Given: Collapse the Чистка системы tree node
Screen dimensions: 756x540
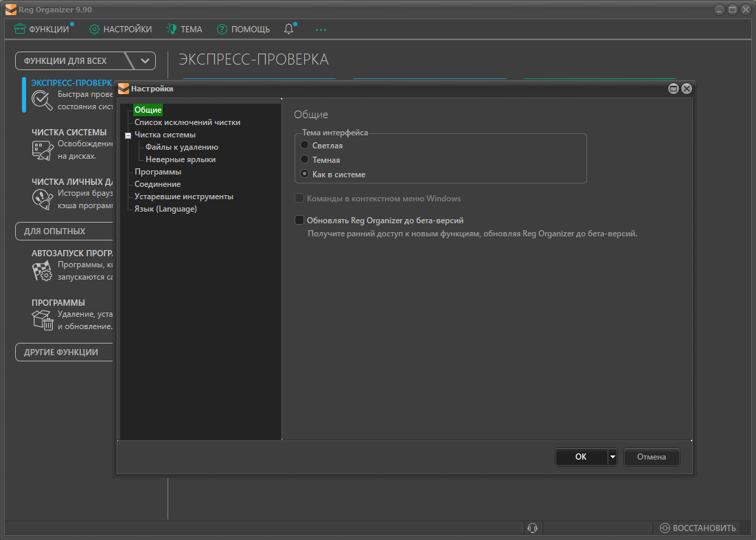Looking at the screenshot, I should [x=128, y=135].
